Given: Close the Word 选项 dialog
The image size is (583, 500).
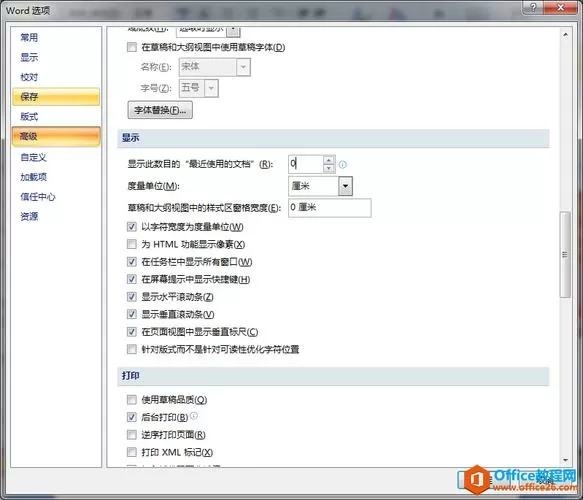Looking at the screenshot, I should [561, 7].
